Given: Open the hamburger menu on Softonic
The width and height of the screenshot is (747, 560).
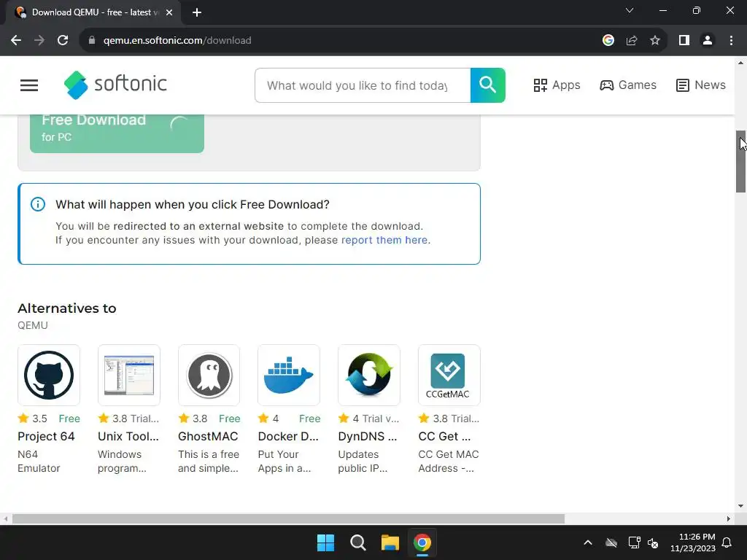Looking at the screenshot, I should (29, 85).
